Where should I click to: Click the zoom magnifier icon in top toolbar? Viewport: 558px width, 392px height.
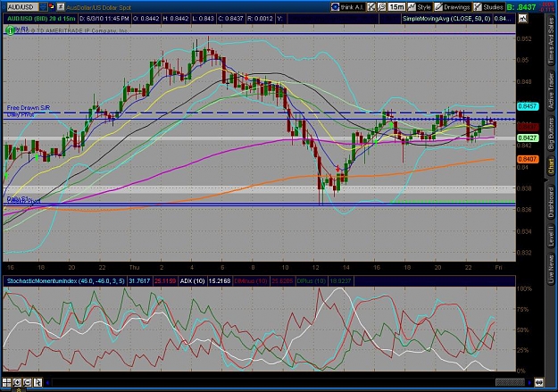tap(381, 7)
